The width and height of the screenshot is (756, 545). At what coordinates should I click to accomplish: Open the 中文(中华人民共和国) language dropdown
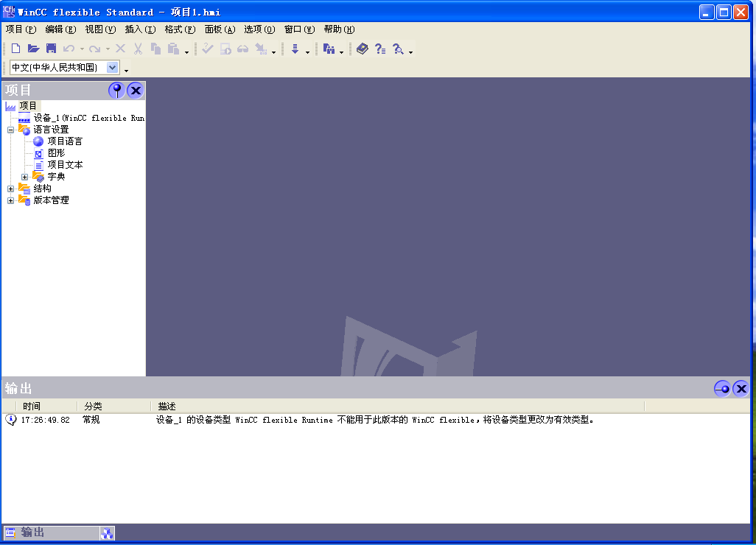pyautogui.click(x=112, y=68)
